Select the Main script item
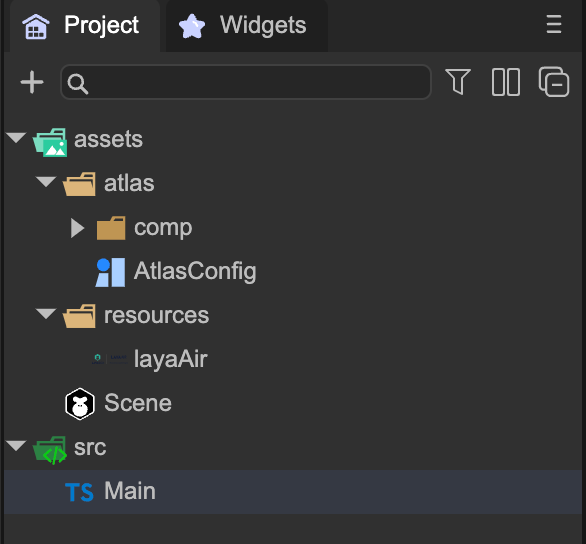The width and height of the screenshot is (586, 544). pos(293,492)
